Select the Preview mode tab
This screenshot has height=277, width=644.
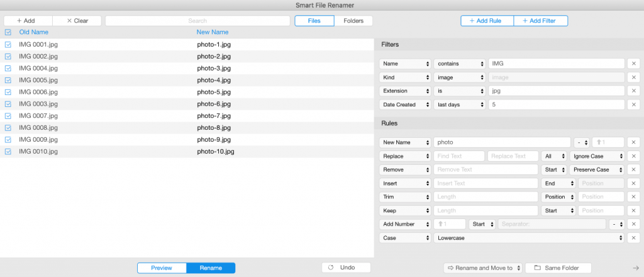(x=162, y=268)
